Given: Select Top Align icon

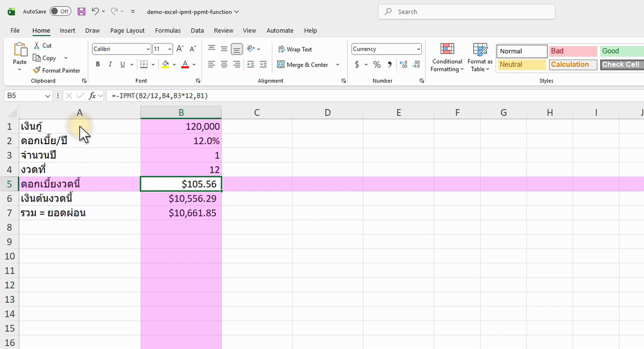Looking at the screenshot, I should 211,49.
